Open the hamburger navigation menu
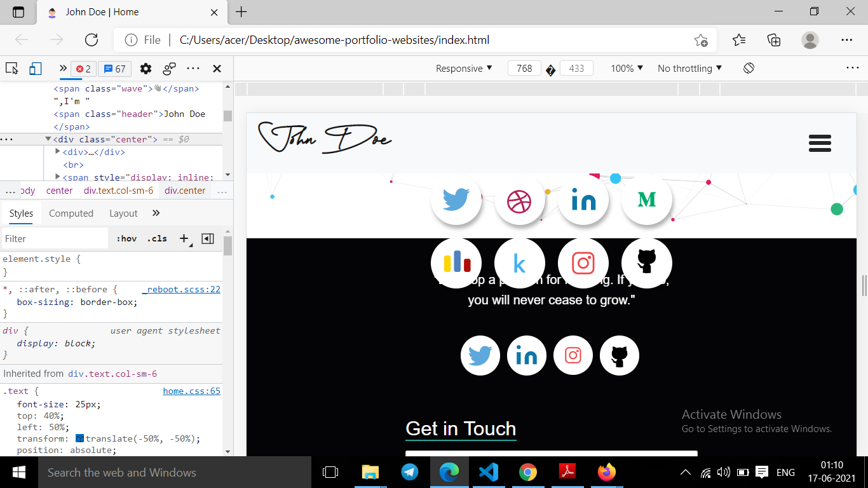Screen dimensions: 868x488 pos(820,144)
